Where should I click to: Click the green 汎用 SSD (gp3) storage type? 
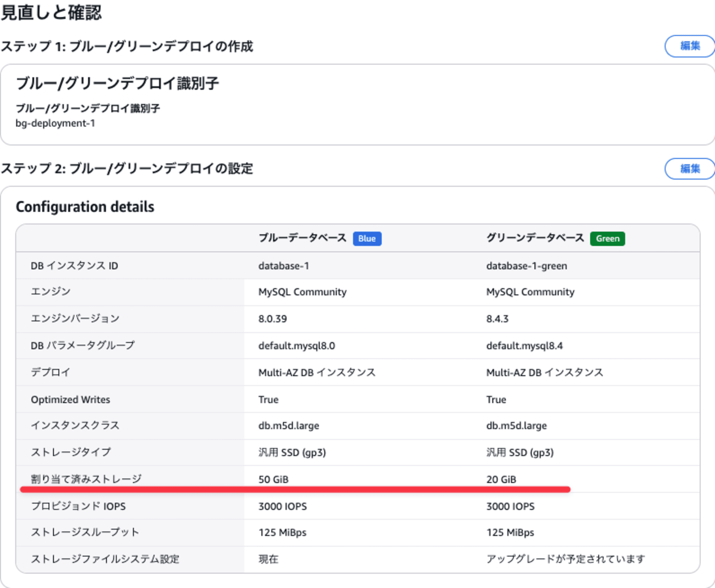[x=520, y=453]
